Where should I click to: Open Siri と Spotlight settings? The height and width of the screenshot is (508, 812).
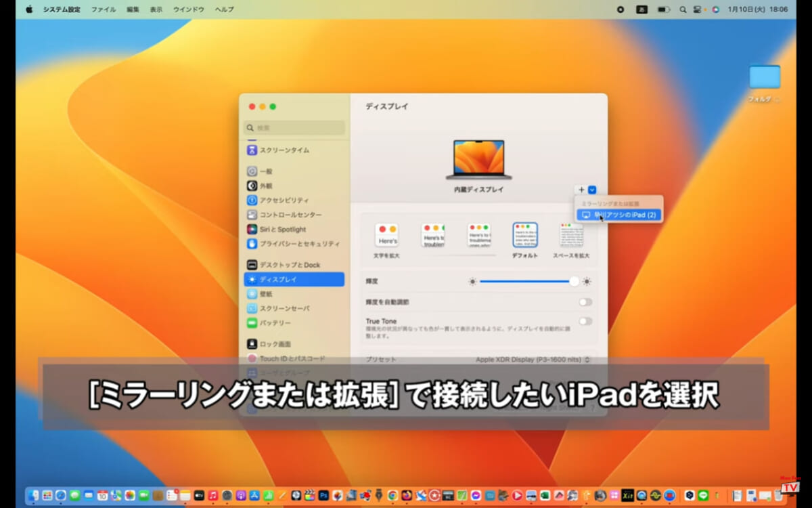[x=294, y=230]
